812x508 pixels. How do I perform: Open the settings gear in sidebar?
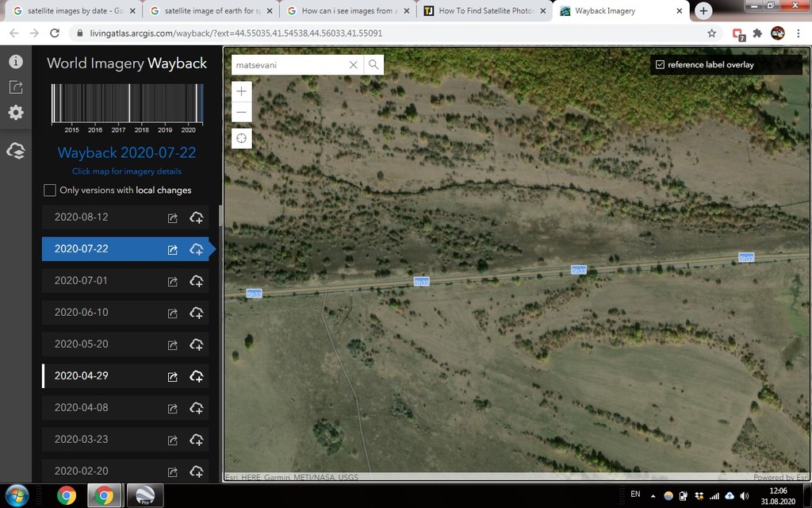[16, 112]
